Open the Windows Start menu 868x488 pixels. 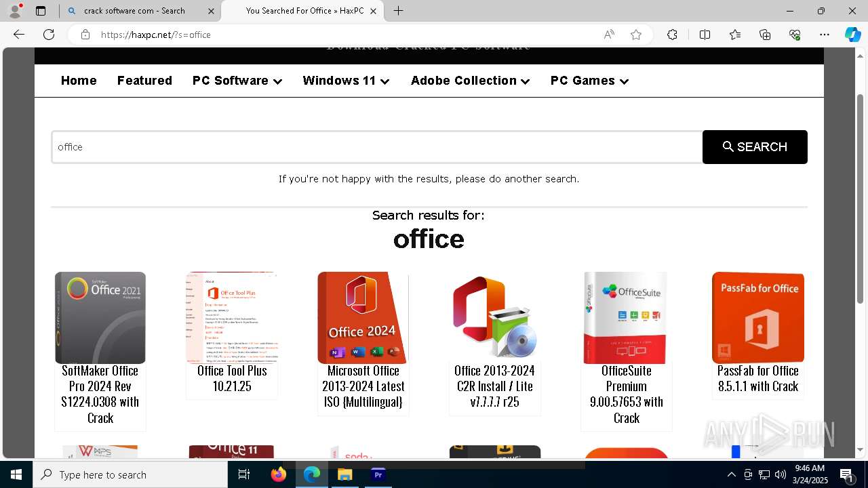coord(16,474)
